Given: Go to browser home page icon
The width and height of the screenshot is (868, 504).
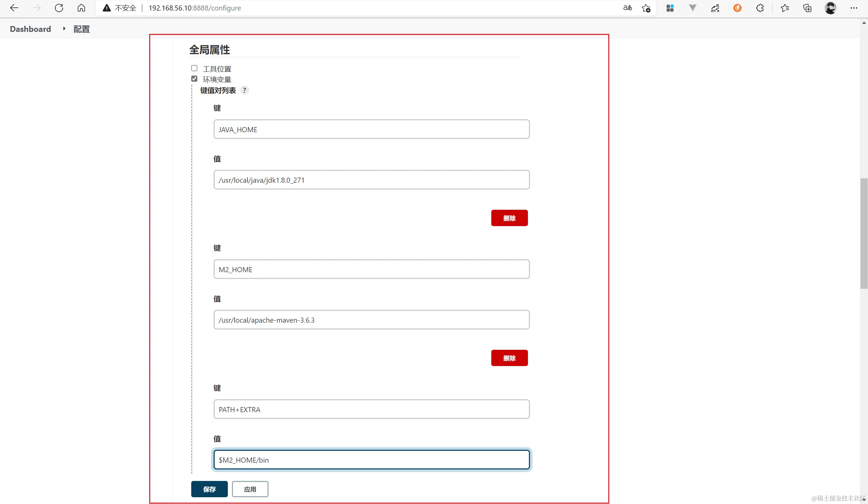Looking at the screenshot, I should point(81,8).
